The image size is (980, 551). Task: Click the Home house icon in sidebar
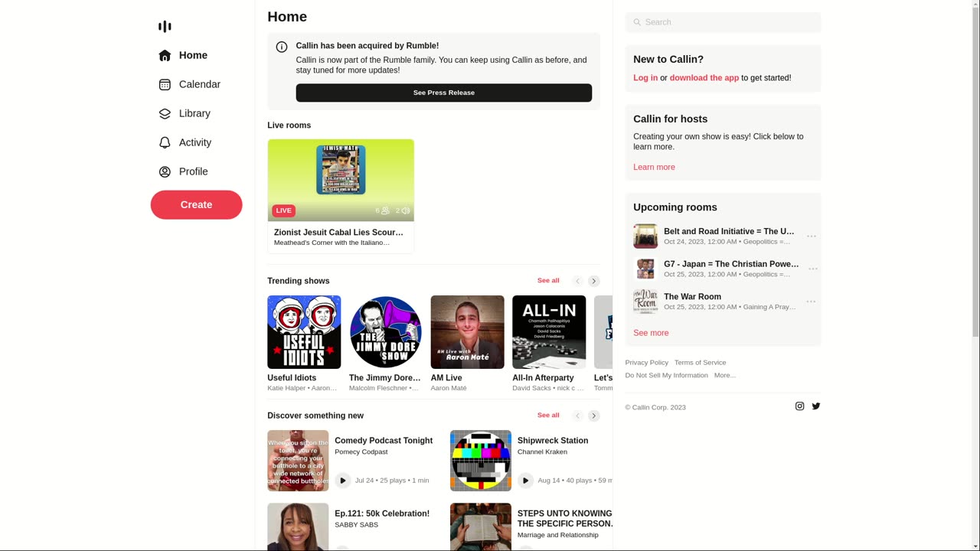(165, 55)
